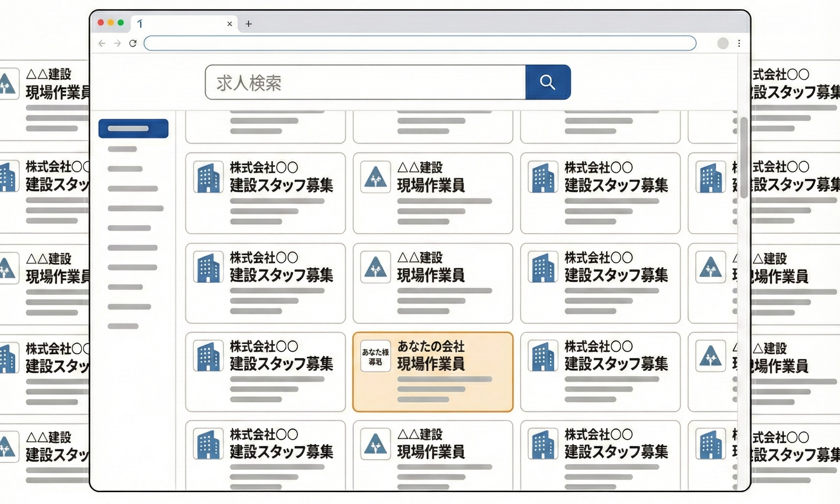
Task: Click the browser forward arrow
Action: coord(117,43)
